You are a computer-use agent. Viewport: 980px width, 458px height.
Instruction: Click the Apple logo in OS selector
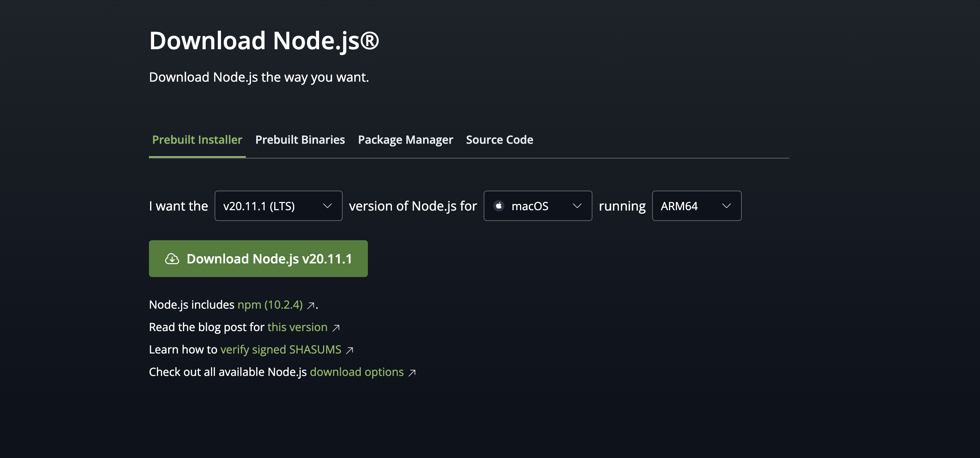499,206
